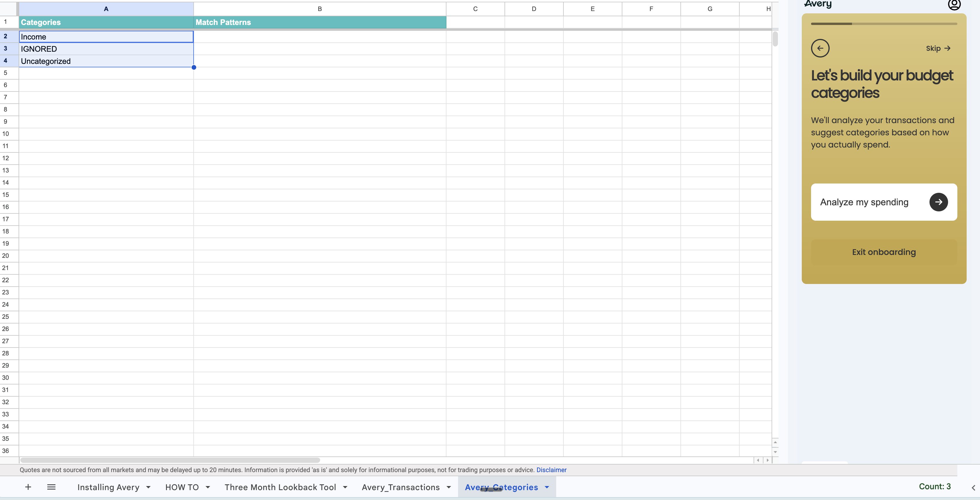Click the account avatar in the Avery panel
This screenshot has width=980, height=500.
pyautogui.click(x=954, y=5)
